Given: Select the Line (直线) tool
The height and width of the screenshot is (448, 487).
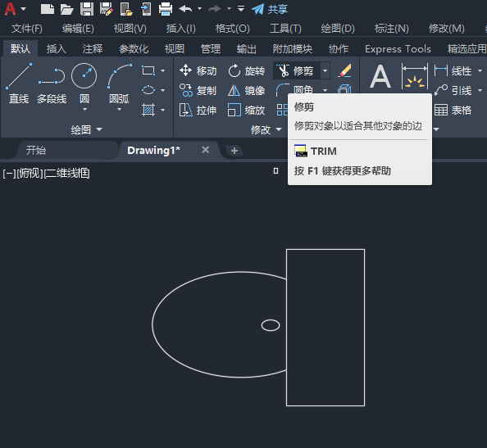Looking at the screenshot, I should (19, 84).
